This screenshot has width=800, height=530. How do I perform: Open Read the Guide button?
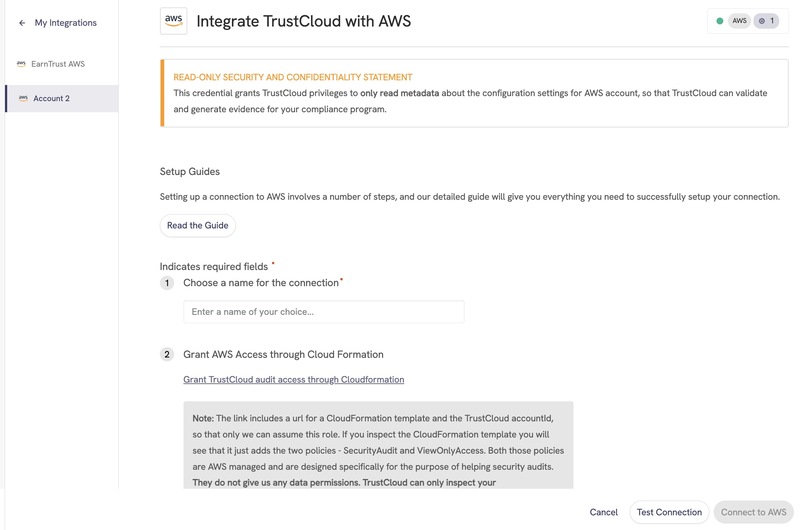tap(197, 225)
